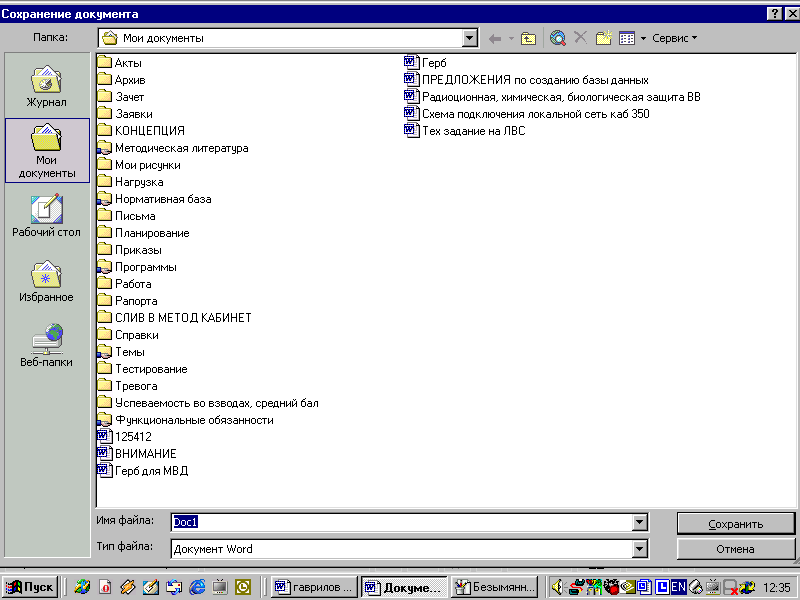Select ПРЕДЛОЖЕНИЯ по созданию базы данных file
The image size is (800, 600).
click(x=527, y=80)
